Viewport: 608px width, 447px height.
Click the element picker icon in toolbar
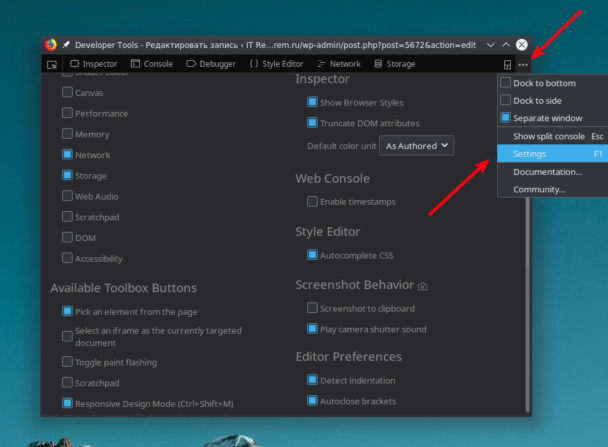52,64
